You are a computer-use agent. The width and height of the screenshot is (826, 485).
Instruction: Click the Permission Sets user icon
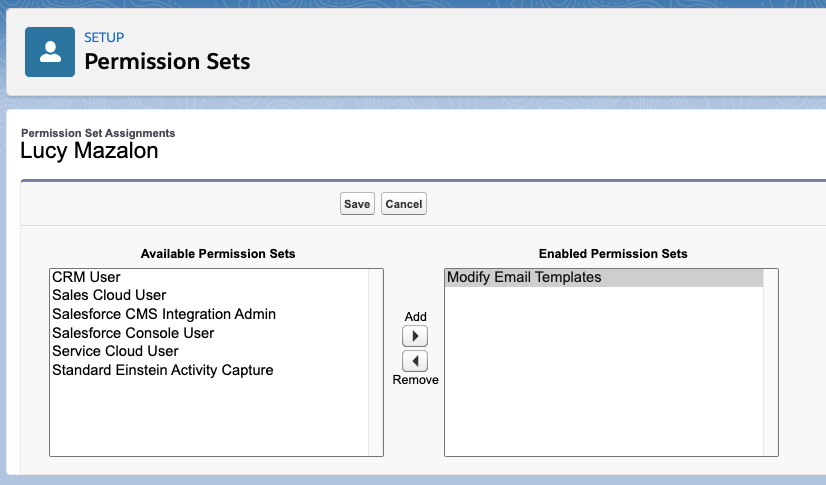tap(50, 52)
